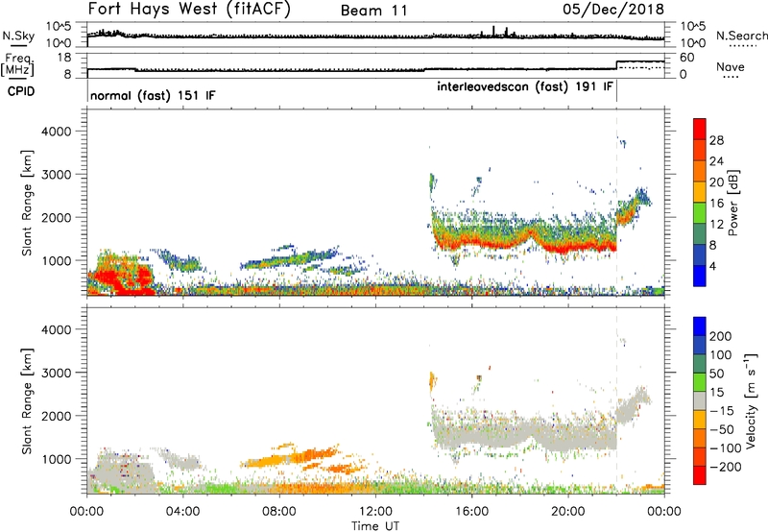Click the orange Power colorbar segment near 20
Image resolution: width=768 pixels, height=532 pixels.
pos(700,171)
